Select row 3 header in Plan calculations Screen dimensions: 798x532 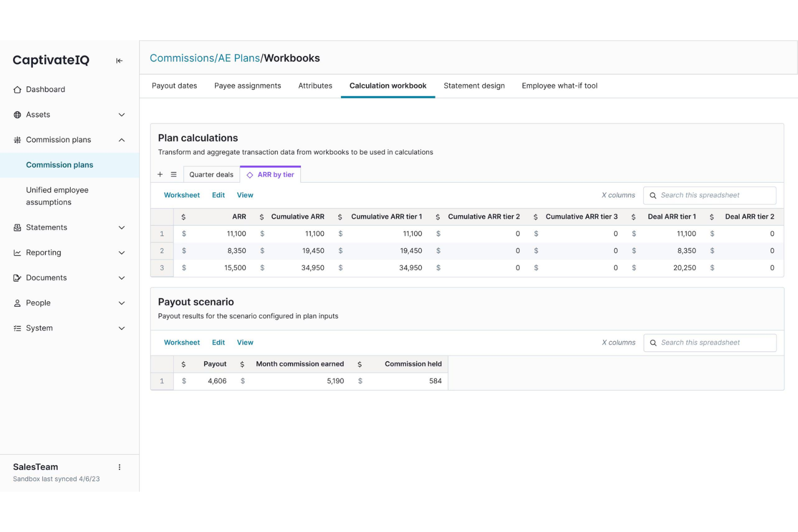[162, 268]
